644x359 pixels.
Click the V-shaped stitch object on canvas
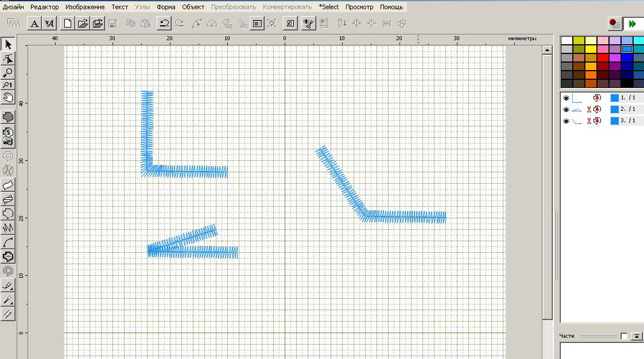tap(193, 251)
